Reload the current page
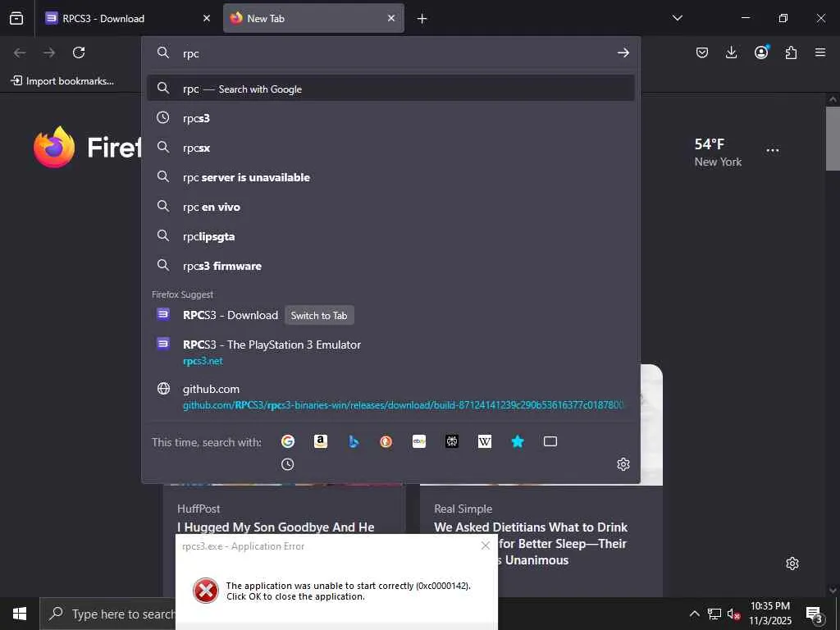 [x=79, y=52]
